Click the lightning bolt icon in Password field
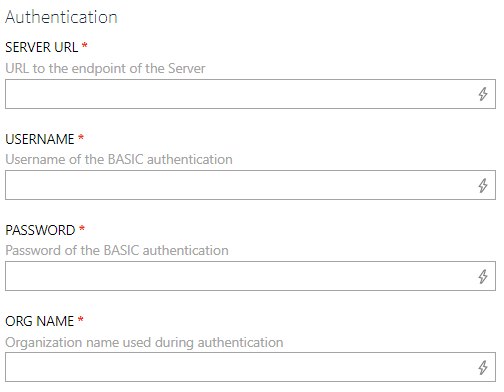504x392 pixels. (x=483, y=276)
